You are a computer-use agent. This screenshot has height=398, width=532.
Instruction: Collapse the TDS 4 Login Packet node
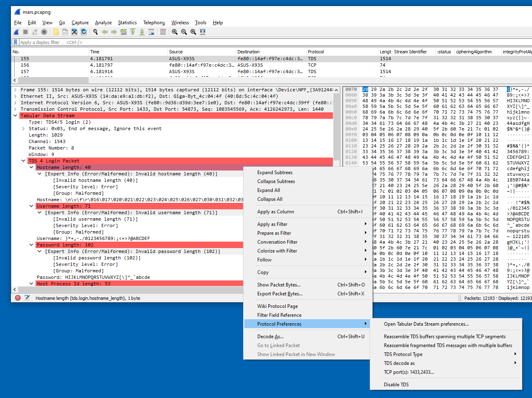[x=23, y=161]
